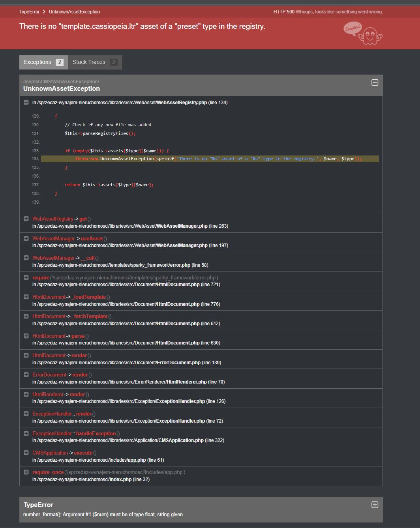Expand the CMSApplication->execute() trace

click(x=26, y=453)
